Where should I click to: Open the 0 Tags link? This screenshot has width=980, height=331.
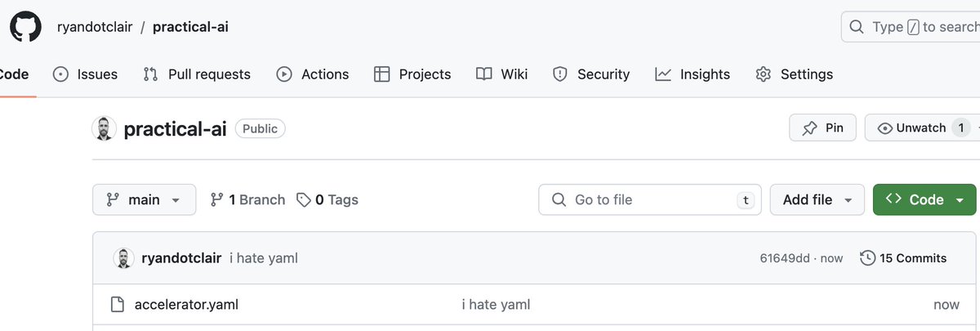pos(327,199)
